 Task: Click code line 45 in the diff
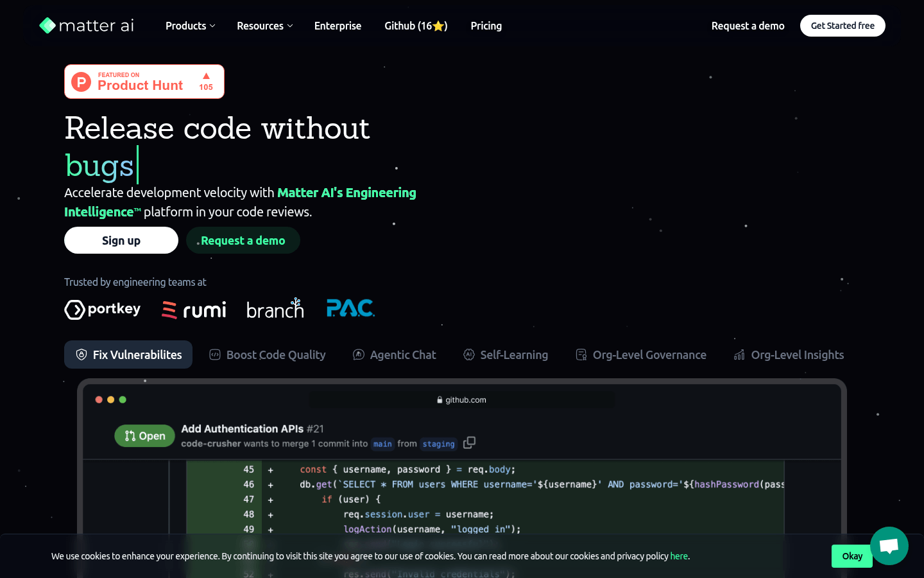tap(485, 469)
